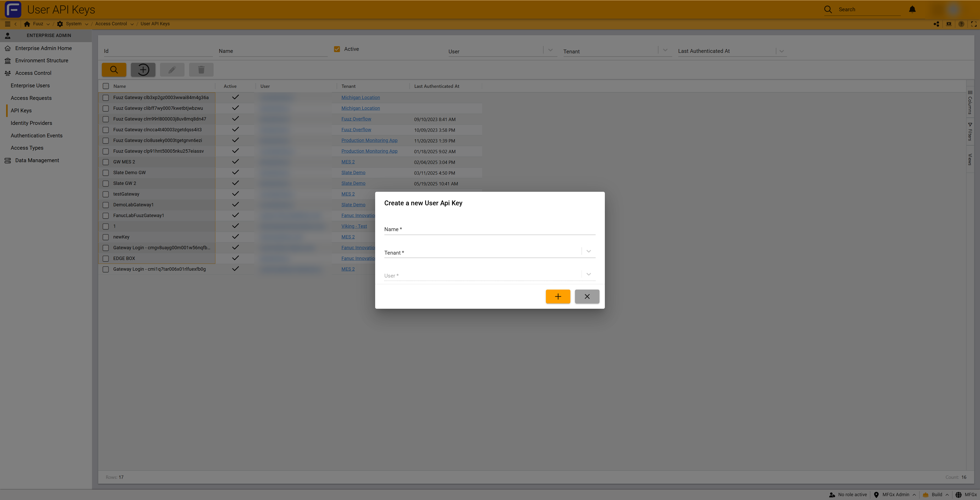
Task: Open the Tenant filter dropdown arrow
Action: coord(665,50)
